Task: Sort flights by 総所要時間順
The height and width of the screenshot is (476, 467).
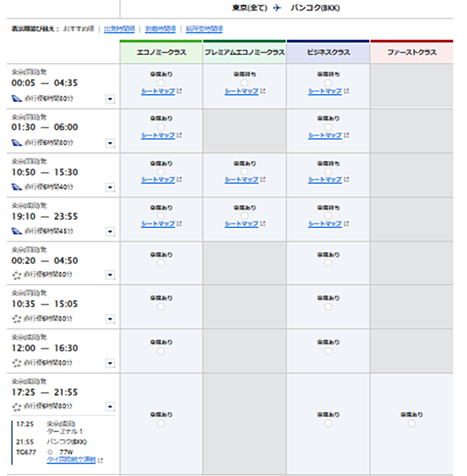Action: [x=204, y=29]
